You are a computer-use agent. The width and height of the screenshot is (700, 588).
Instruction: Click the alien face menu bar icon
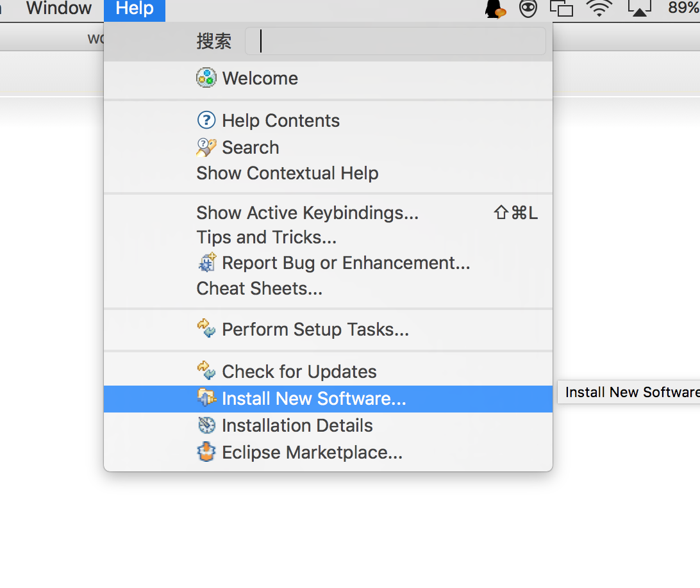click(528, 9)
